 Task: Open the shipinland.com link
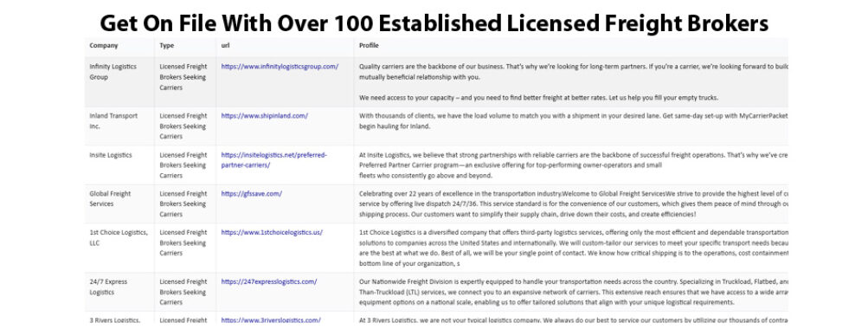point(265,116)
